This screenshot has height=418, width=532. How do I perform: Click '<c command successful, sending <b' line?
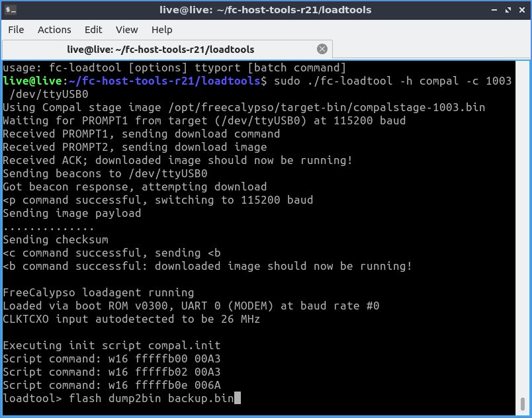pyautogui.click(x=112, y=253)
